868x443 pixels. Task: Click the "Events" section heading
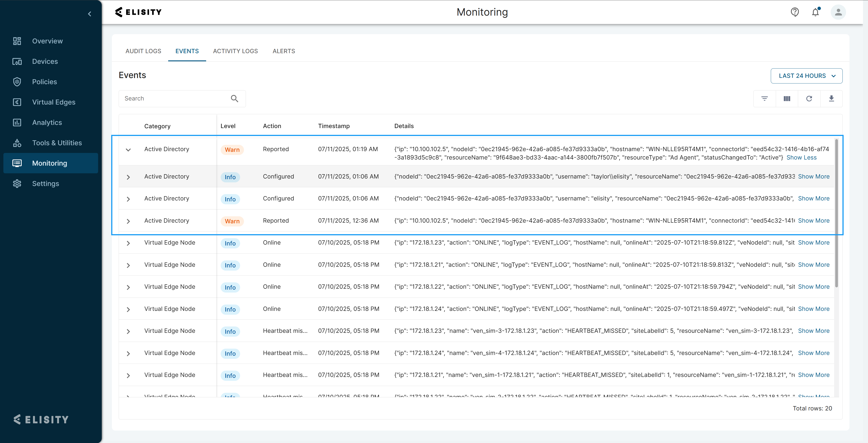(132, 75)
